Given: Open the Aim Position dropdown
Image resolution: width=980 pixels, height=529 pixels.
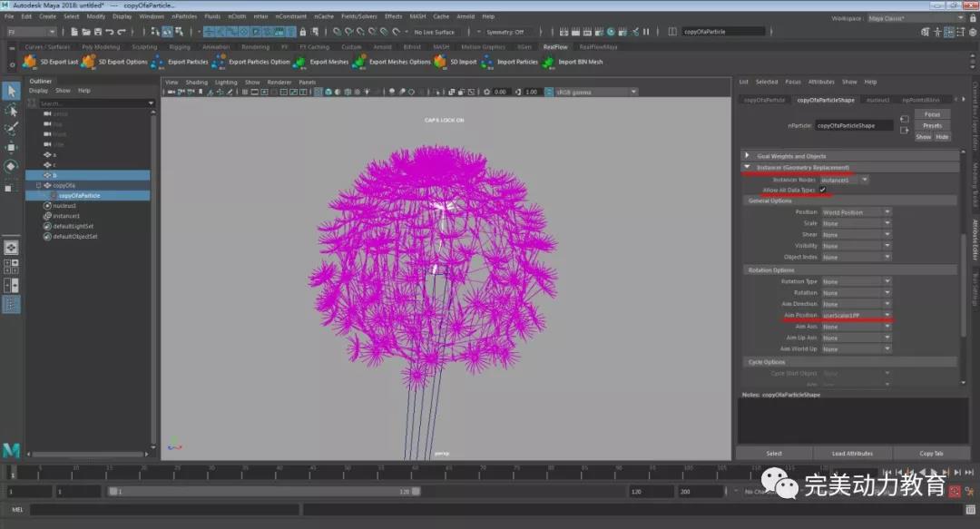Looking at the screenshot, I should coord(856,316).
